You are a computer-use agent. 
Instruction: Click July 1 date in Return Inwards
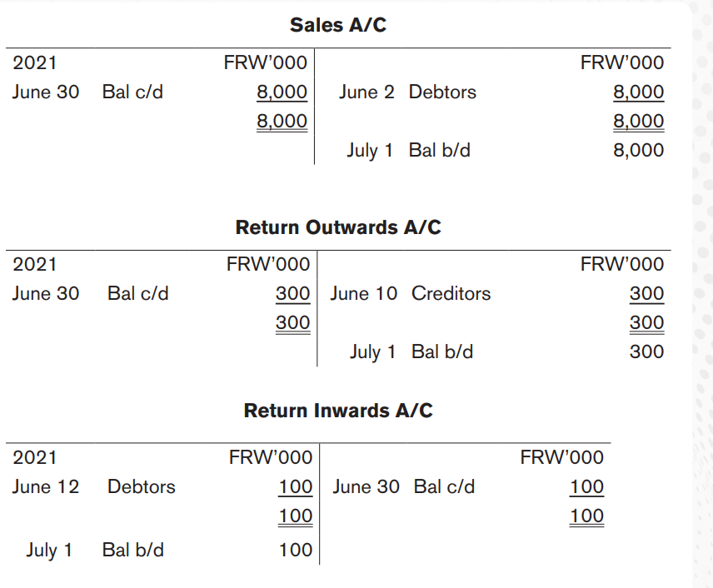pos(49,551)
